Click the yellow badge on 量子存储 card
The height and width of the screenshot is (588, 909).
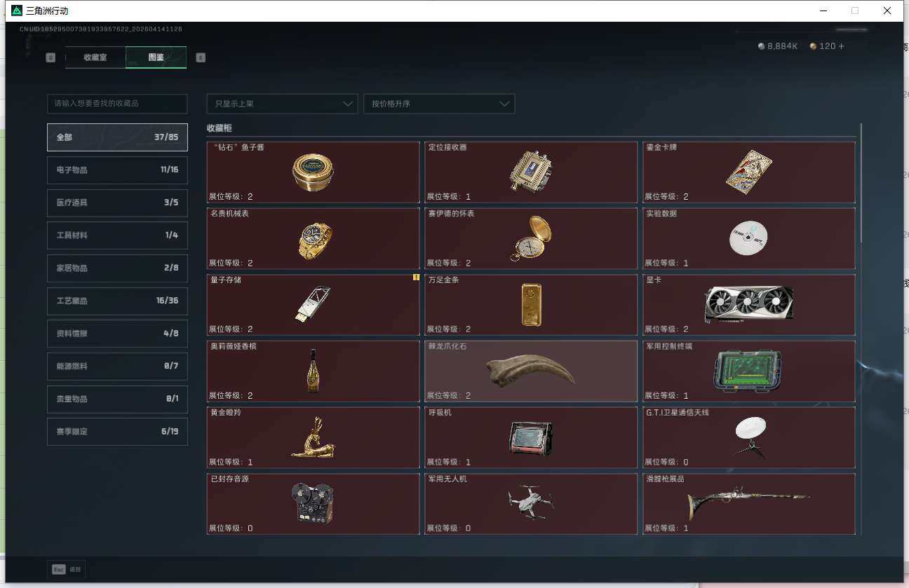(416, 278)
